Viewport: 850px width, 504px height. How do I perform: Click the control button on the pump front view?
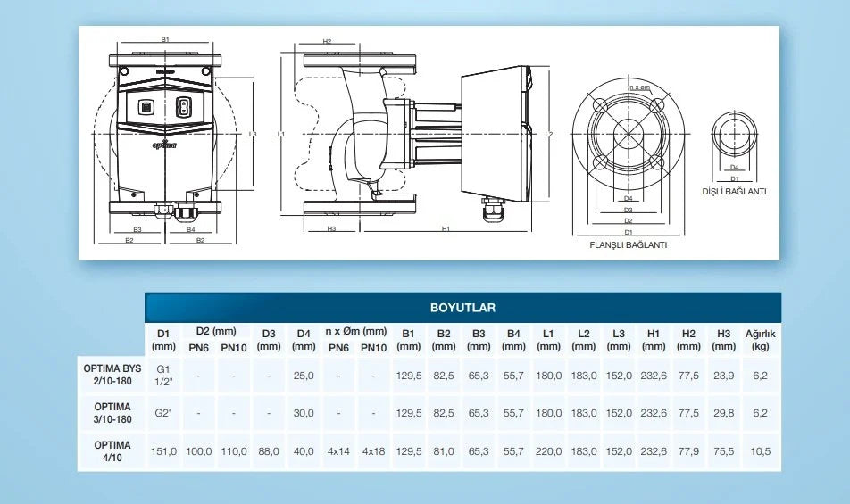click(x=184, y=107)
